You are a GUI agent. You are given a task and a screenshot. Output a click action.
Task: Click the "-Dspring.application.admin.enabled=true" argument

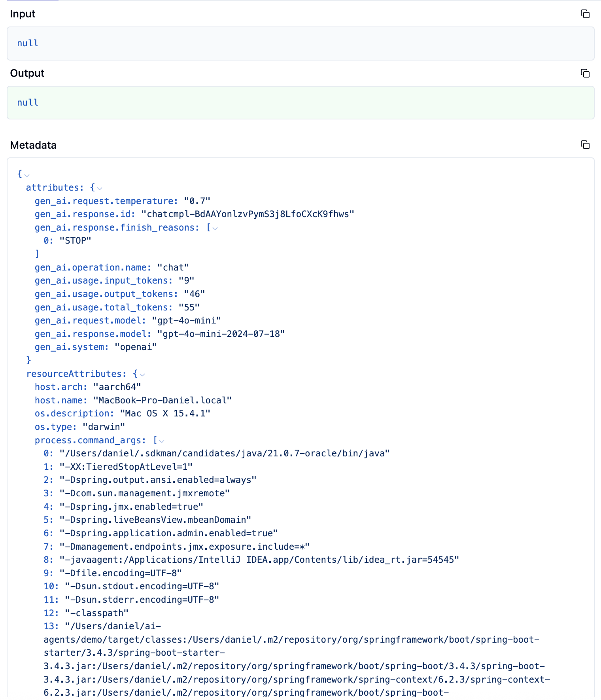tap(169, 533)
